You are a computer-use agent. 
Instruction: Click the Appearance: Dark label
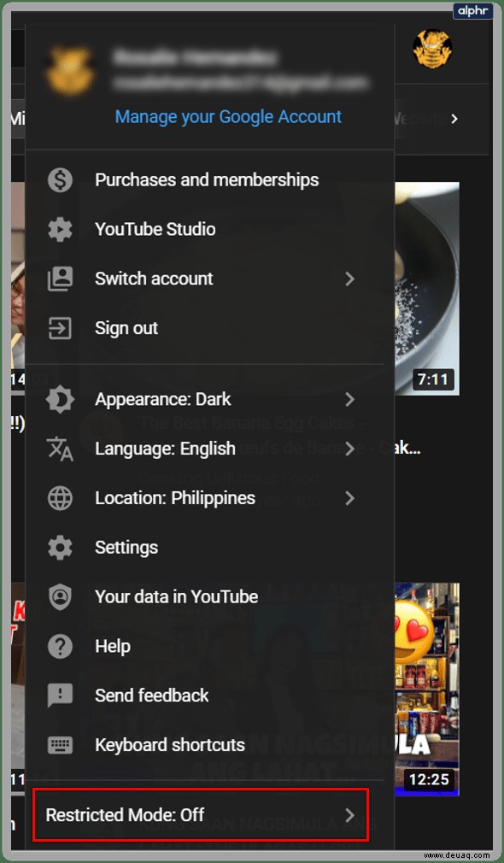(163, 400)
